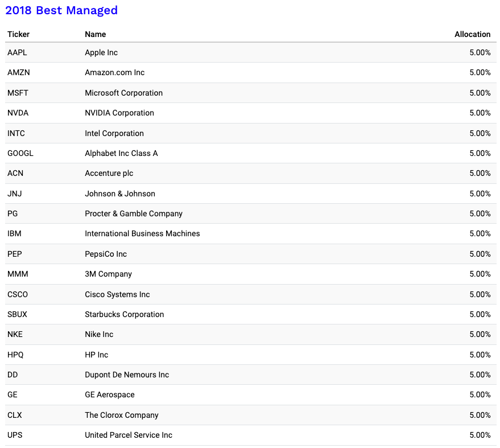The image size is (500, 448).
Task: Click the 3M Company name
Action: (108, 274)
